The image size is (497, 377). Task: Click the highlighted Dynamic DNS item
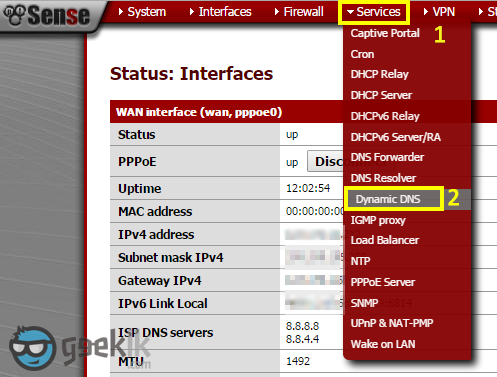point(388,199)
